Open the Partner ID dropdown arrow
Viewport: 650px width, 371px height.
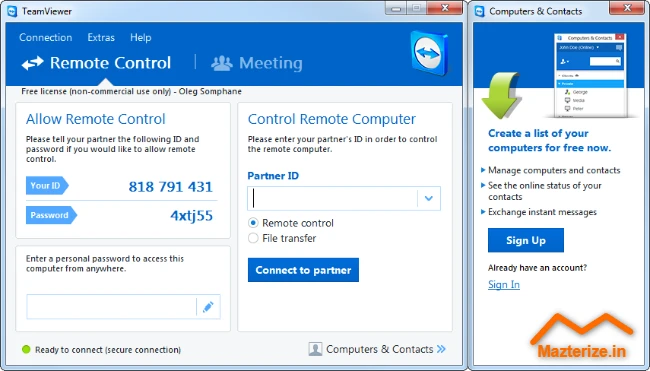point(429,199)
